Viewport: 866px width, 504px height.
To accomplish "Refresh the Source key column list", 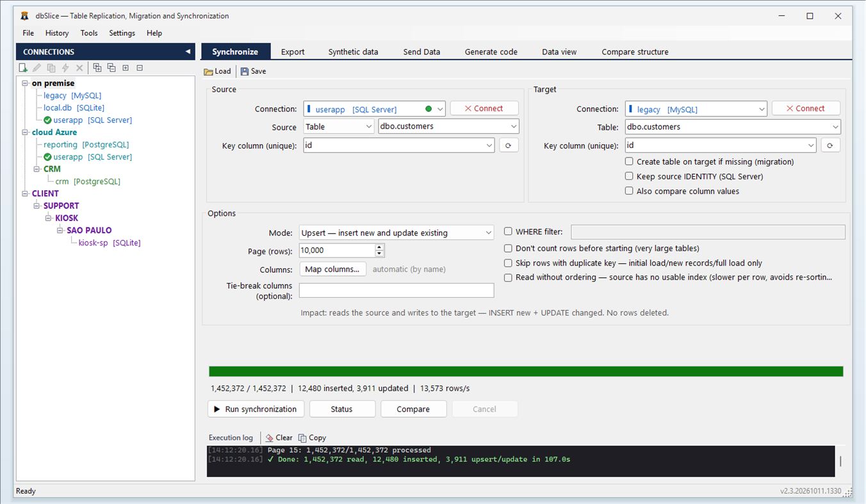I will [509, 145].
